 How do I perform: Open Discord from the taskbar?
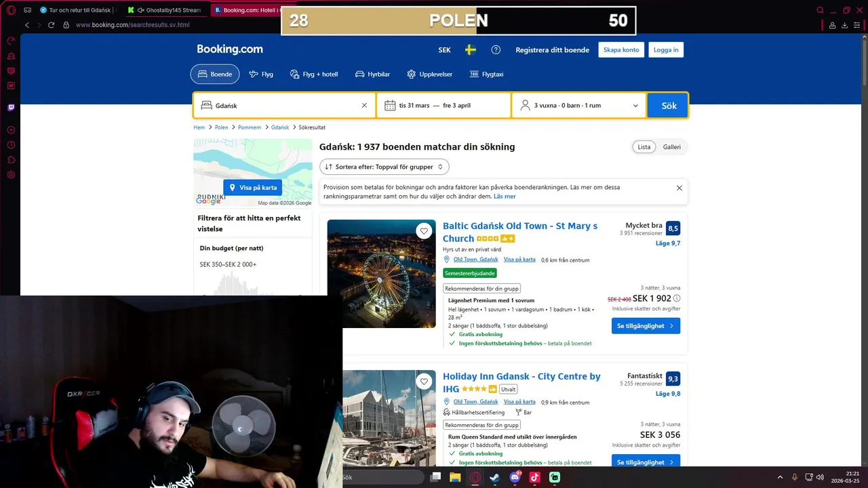515,477
